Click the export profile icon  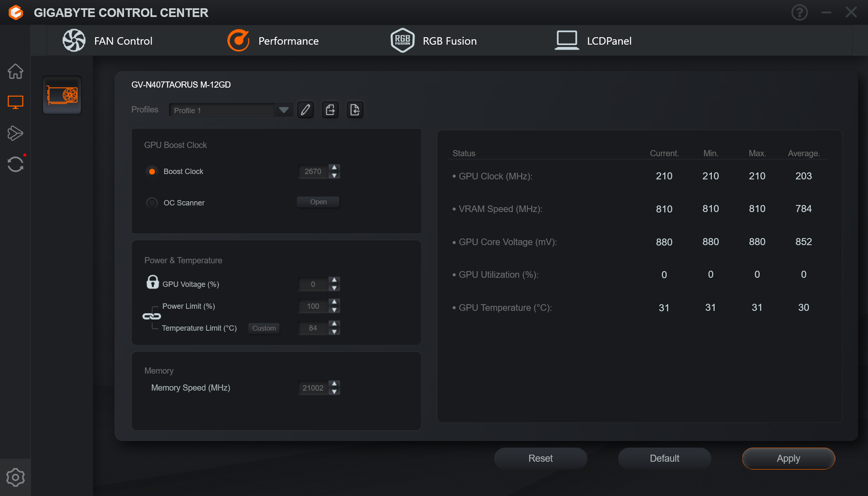click(330, 110)
